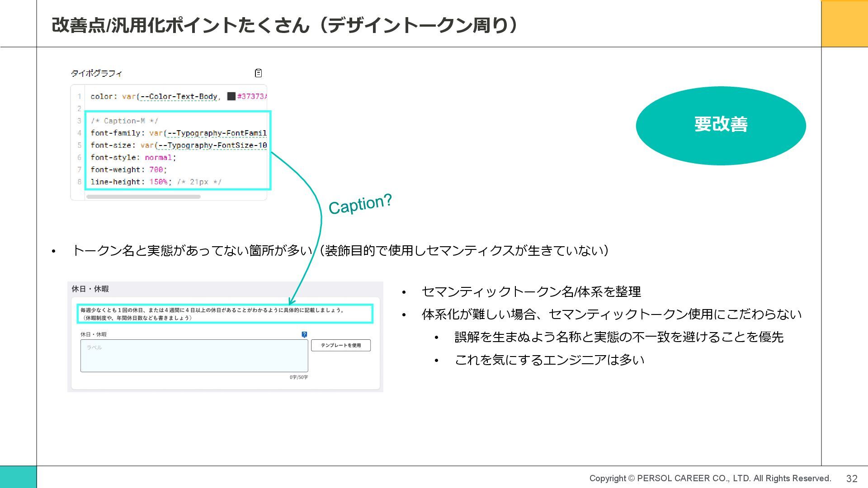The height and width of the screenshot is (488, 868).
Task: Click the font-family Typography-FontFamily line
Action: point(179,133)
